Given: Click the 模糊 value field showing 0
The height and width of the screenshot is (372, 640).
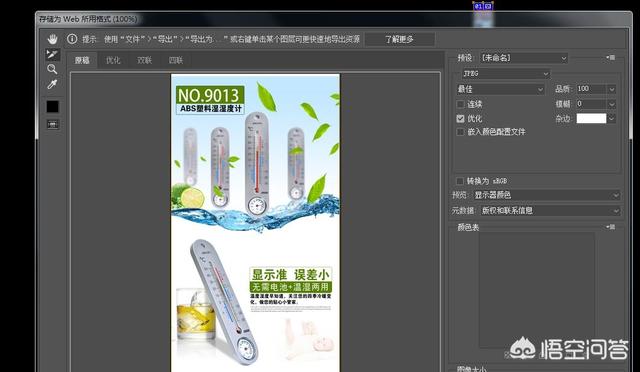Looking at the screenshot, I should [x=591, y=104].
